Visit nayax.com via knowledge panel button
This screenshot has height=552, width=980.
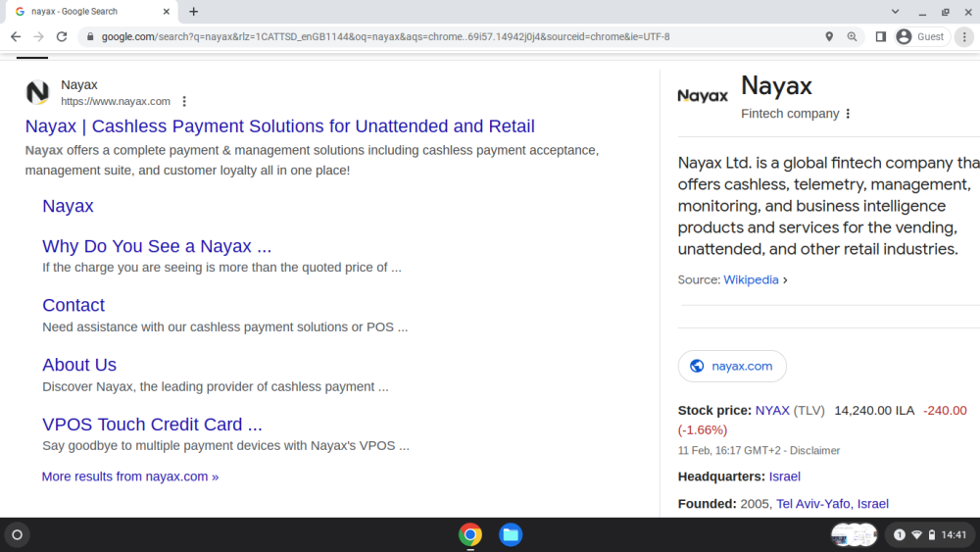[x=732, y=367]
